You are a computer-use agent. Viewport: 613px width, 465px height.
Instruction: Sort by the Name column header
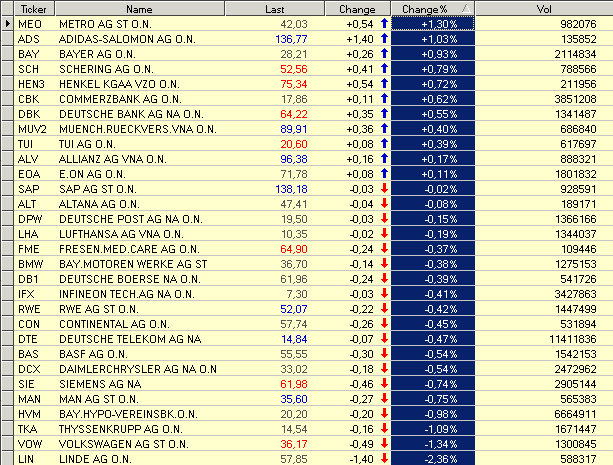click(x=140, y=9)
